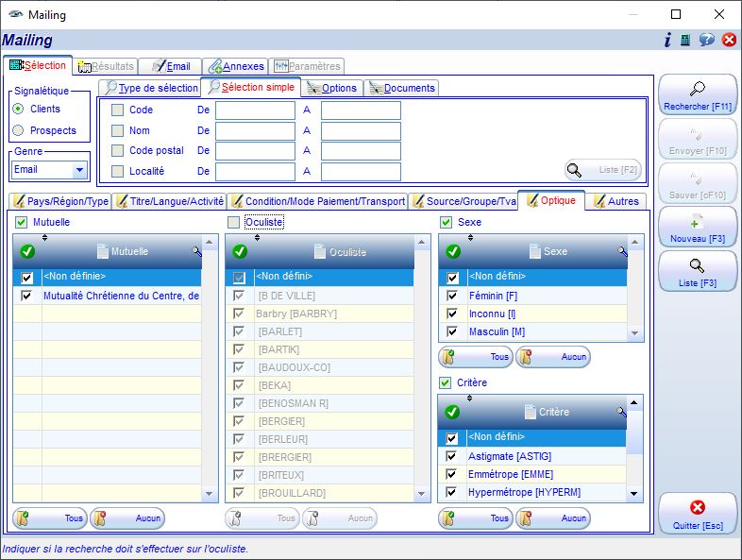
Task: Open the Type de sélection tab
Action: coord(150,88)
